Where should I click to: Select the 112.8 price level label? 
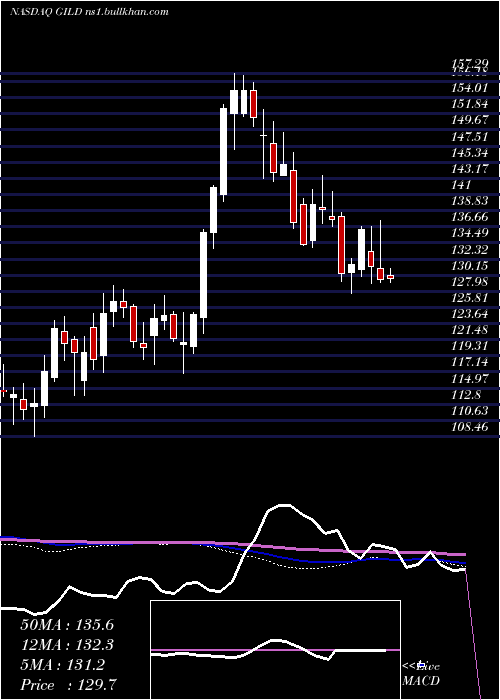466,394
